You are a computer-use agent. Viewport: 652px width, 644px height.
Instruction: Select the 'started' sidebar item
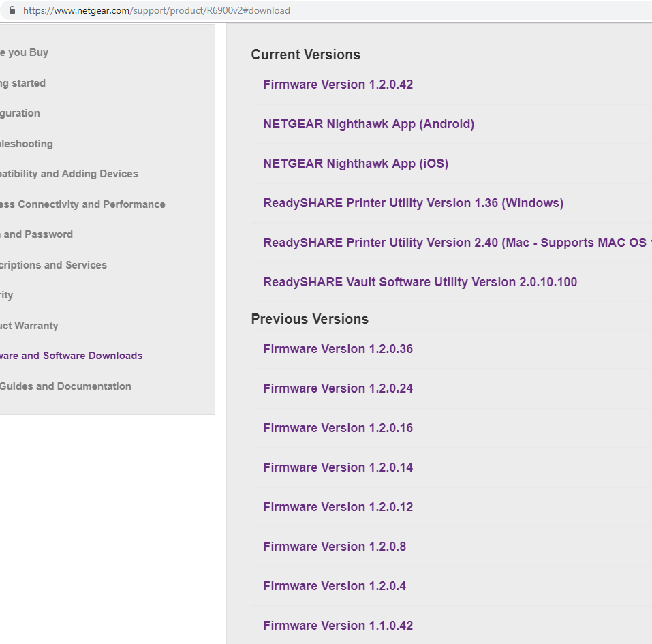pos(23,83)
